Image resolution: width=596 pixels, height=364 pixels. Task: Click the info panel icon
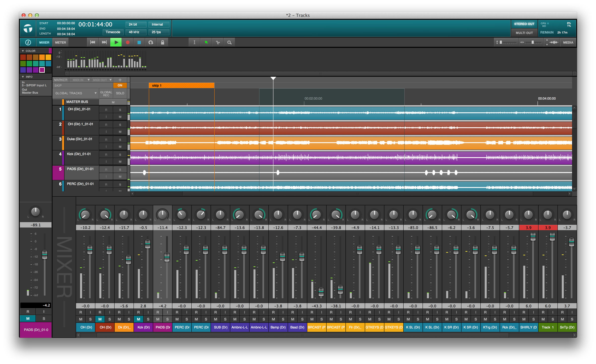(x=28, y=42)
